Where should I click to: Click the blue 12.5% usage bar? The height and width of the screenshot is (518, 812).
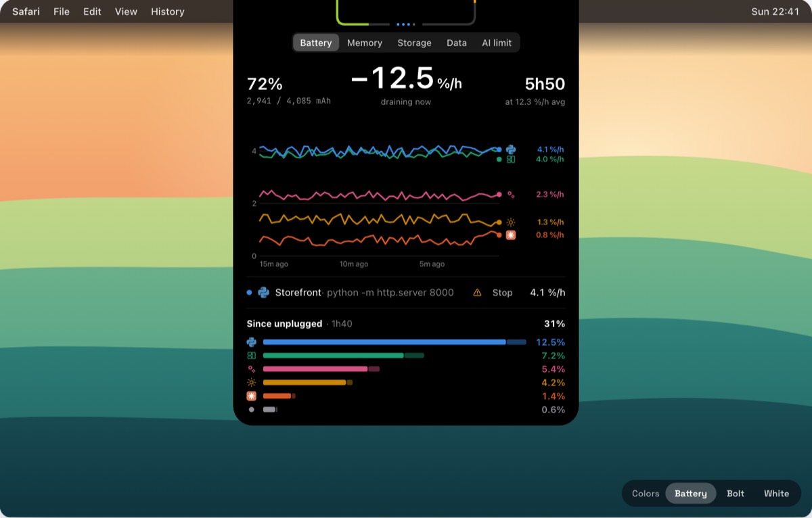pos(394,342)
